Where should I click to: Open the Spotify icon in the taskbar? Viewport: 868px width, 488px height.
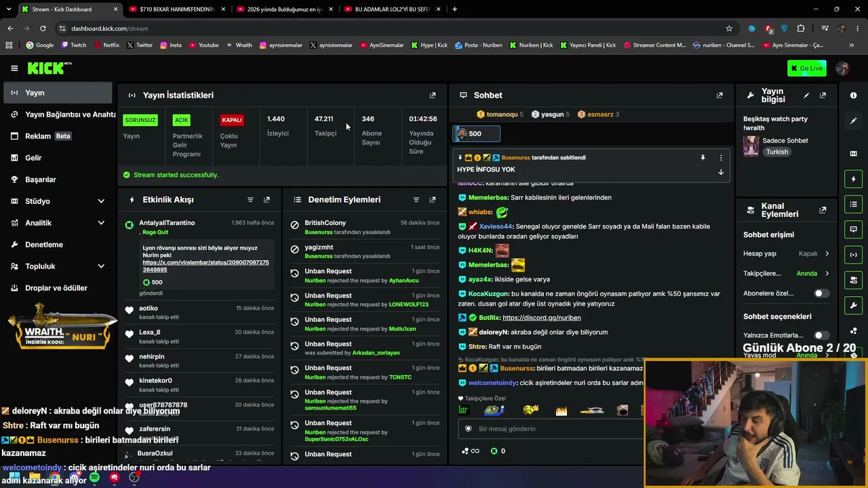(x=94, y=478)
